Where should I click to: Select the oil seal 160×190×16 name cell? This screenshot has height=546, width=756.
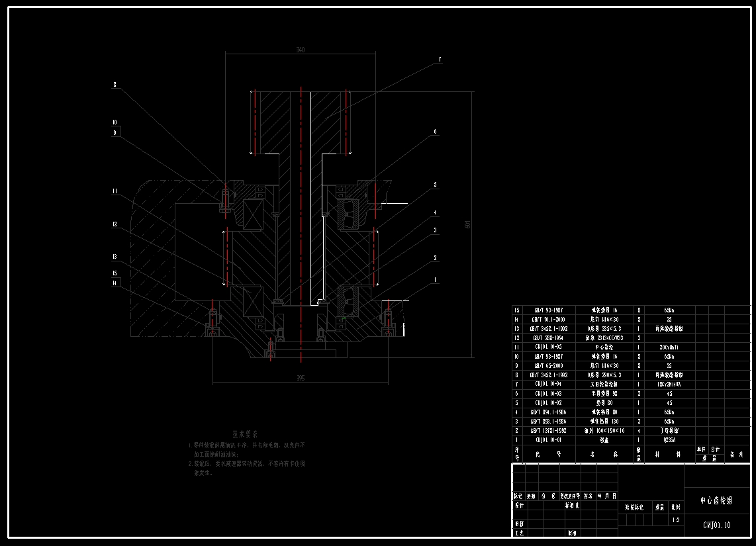coord(604,431)
